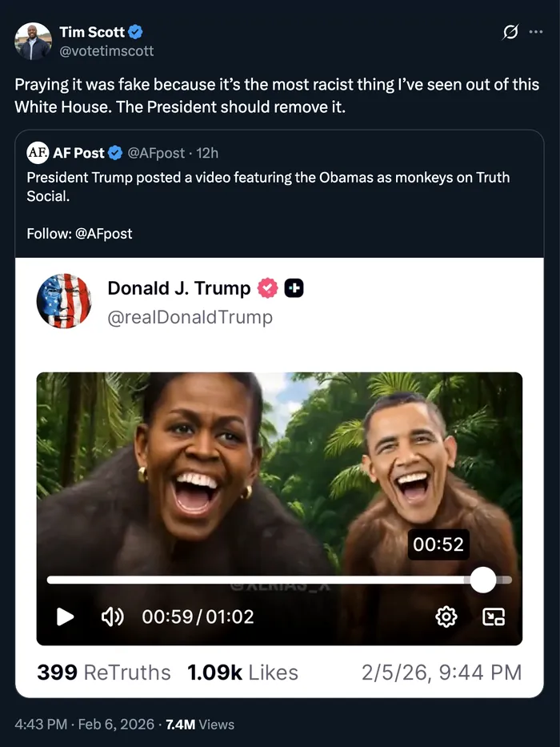Mute the video using the speaker icon
The width and height of the screenshot is (560, 747).
(111, 616)
